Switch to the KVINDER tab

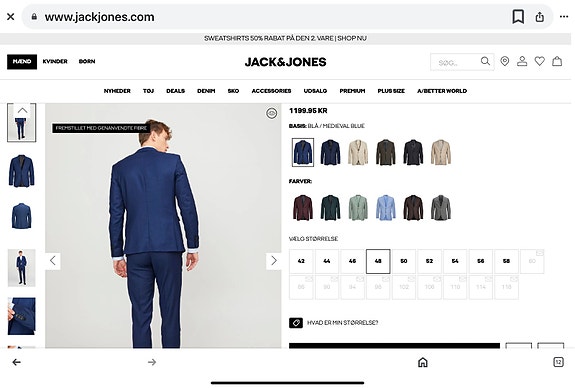pyautogui.click(x=55, y=61)
